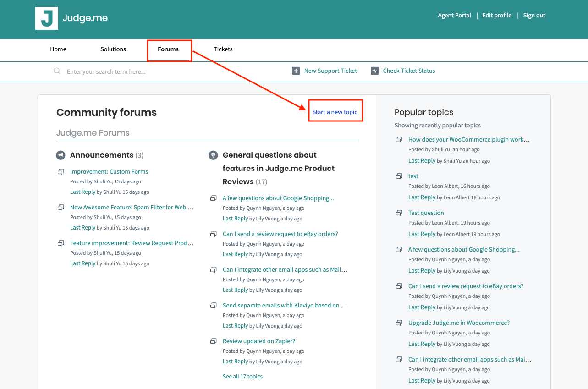Open the Home tab
This screenshot has width=588, height=389.
point(58,49)
